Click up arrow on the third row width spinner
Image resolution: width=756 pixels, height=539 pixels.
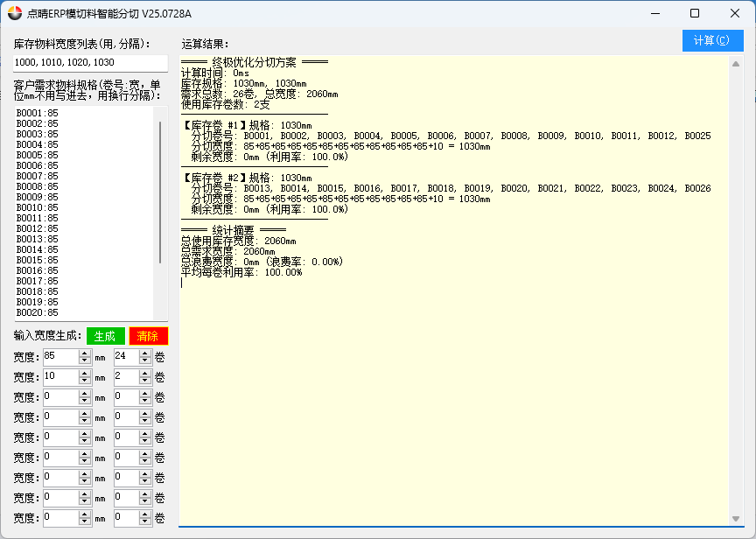(85, 393)
